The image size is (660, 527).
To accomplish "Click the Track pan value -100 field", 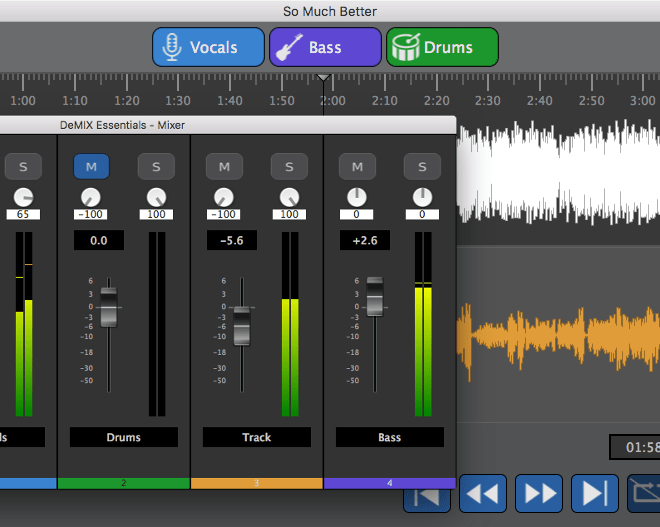I will 224,214.
